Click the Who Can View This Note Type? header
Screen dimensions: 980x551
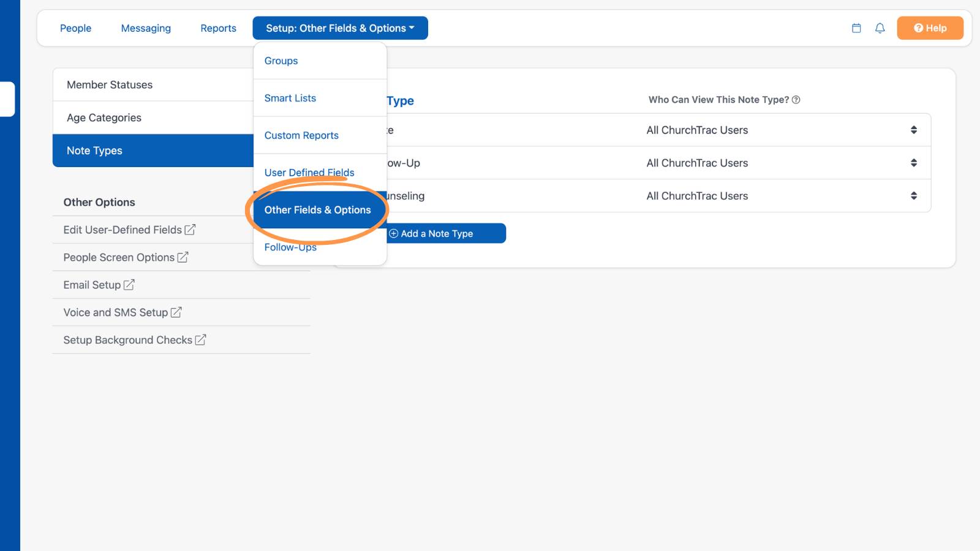tap(718, 100)
